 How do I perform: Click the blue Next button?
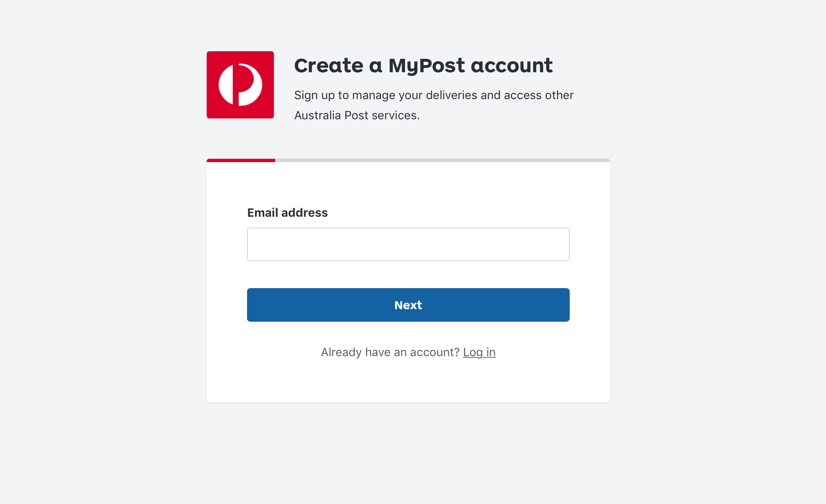tap(408, 305)
